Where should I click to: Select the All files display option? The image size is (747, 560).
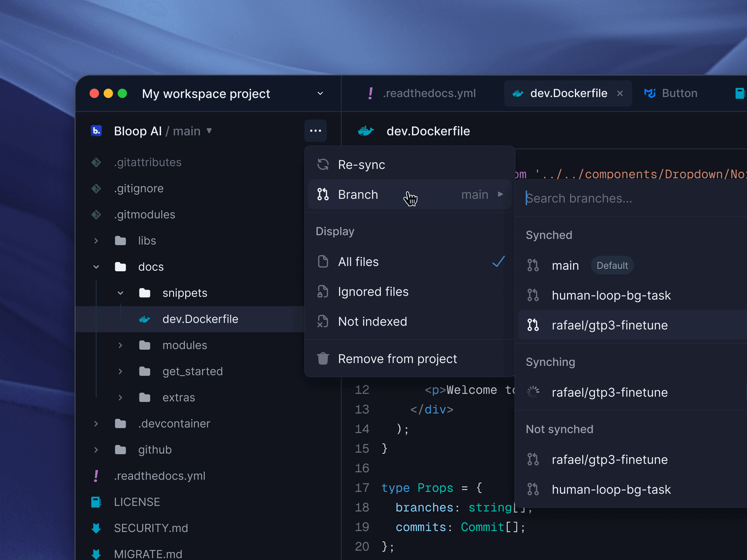[358, 262]
